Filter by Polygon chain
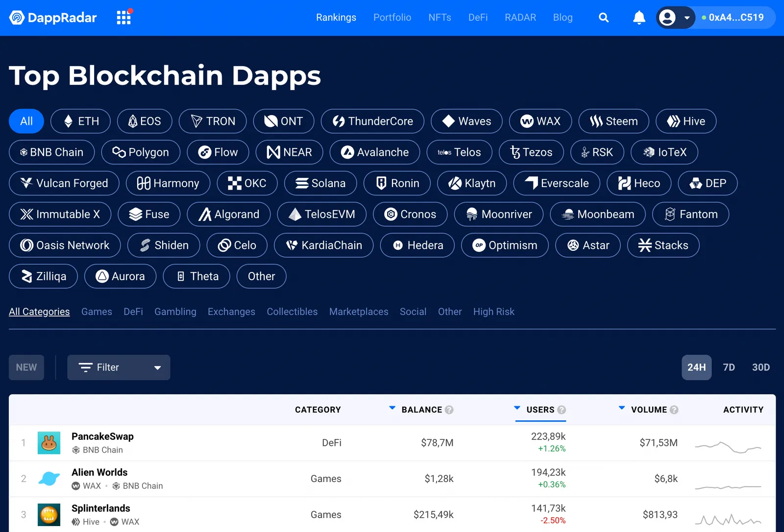This screenshot has width=784, height=532. (x=141, y=152)
